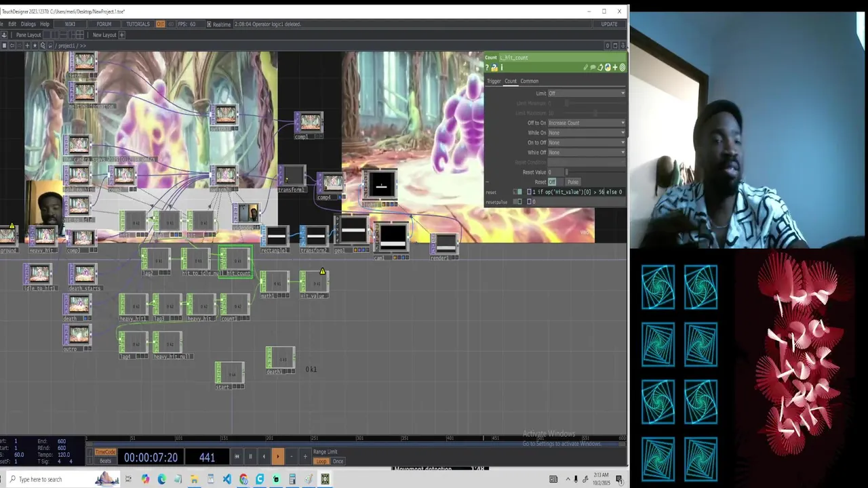Switch timeline display to Beats
Viewport: 868px width, 488px height.
[x=105, y=461]
